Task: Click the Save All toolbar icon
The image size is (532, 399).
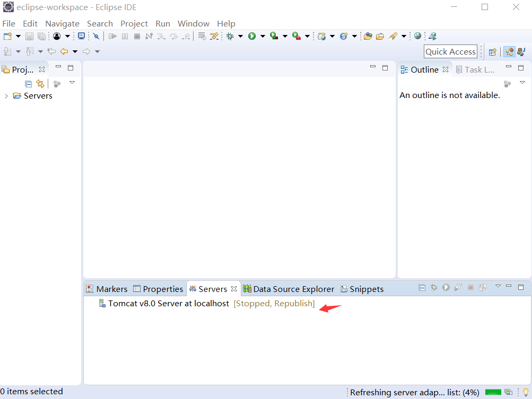Action: [42, 36]
